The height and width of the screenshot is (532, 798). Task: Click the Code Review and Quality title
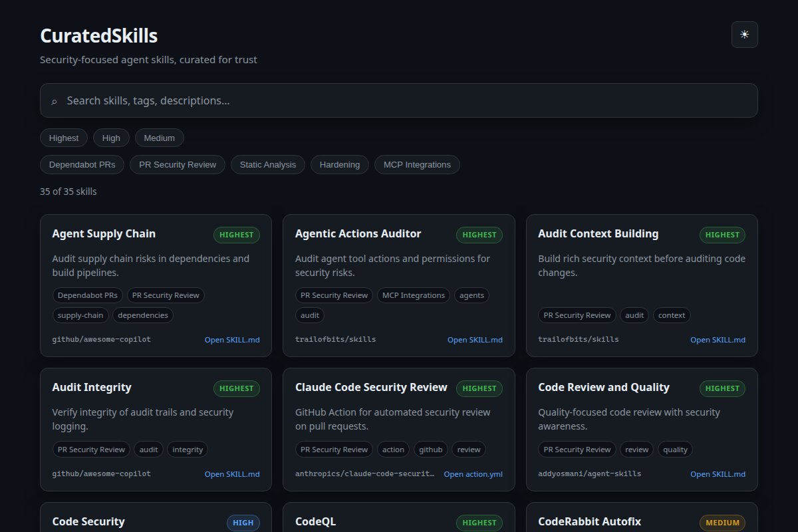tap(604, 388)
